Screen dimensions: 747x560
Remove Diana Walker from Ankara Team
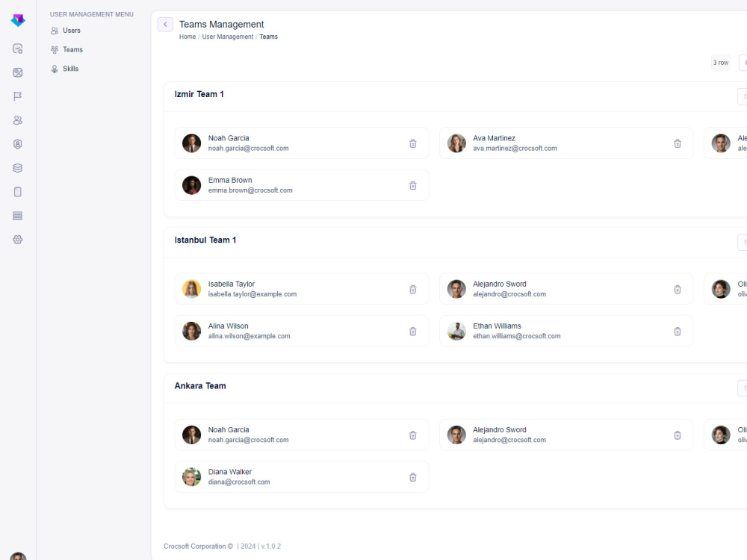tap(412, 476)
